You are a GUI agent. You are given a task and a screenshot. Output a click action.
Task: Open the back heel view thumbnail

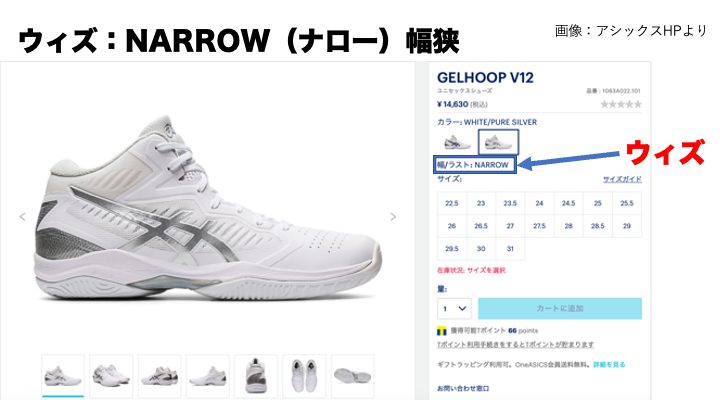point(256,376)
